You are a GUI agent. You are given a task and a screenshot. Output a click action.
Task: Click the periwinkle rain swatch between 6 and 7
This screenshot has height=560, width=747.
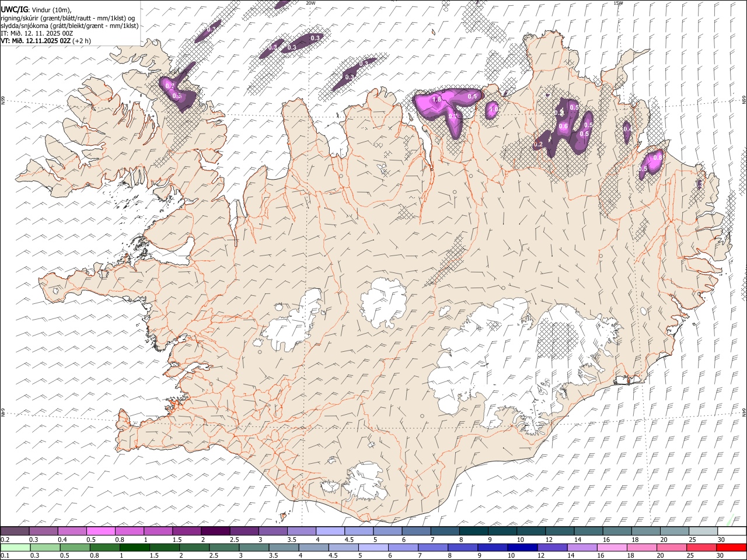[403, 547]
